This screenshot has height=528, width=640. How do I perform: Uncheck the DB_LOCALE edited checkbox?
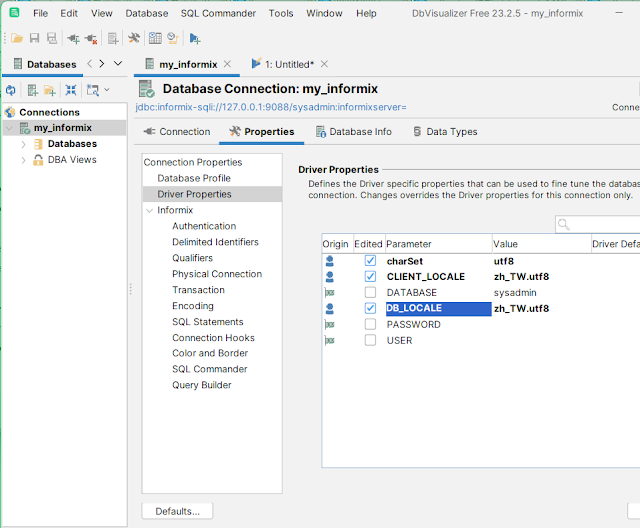tap(370, 308)
